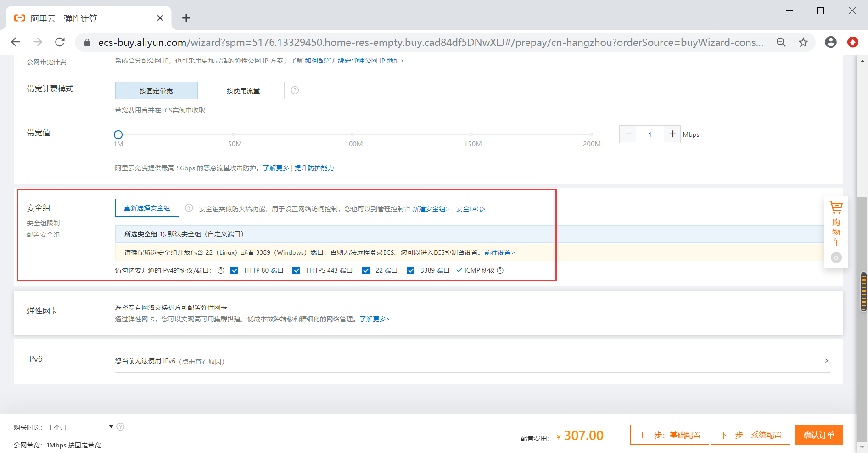Toggle HTTP 80 端口 checkbox
Viewport: 868px width, 453px height.
coord(234,271)
